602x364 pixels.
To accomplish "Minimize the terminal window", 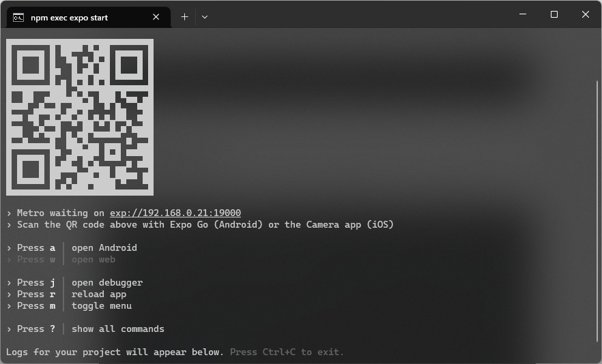I will click(x=523, y=14).
